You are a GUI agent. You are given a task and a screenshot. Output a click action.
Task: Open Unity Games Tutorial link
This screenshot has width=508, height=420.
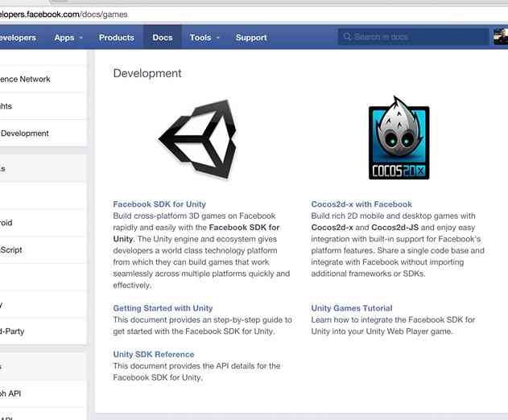(x=352, y=308)
